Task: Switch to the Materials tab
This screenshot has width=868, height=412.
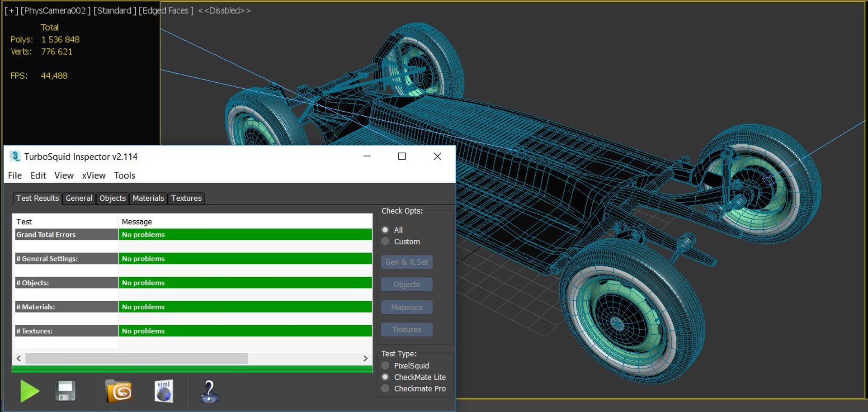Action: click(148, 198)
